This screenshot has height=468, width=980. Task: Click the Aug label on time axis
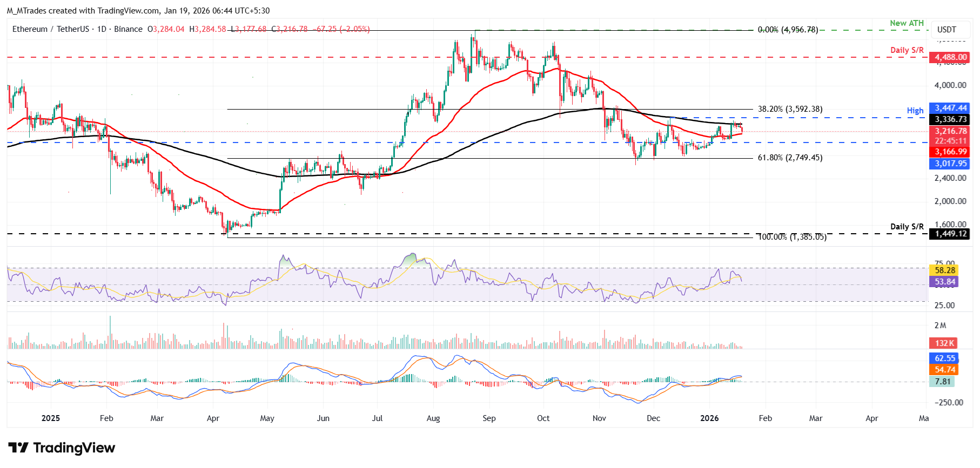(x=433, y=418)
